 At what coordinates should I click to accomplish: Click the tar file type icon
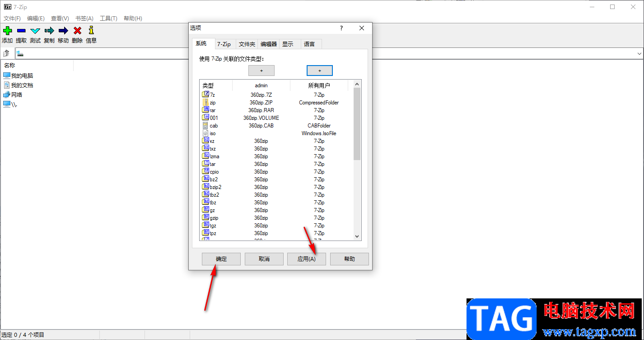point(205,164)
